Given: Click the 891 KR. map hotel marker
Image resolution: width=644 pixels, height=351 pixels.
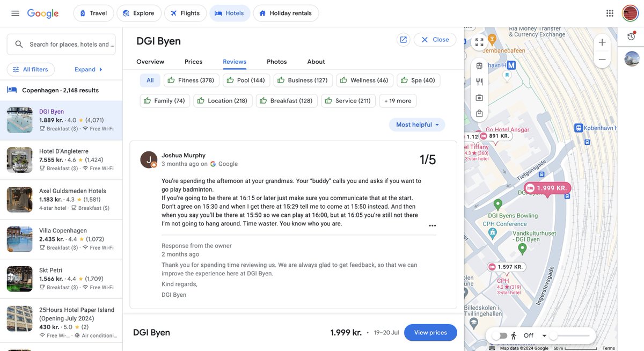Looking at the screenshot, I should (494, 136).
